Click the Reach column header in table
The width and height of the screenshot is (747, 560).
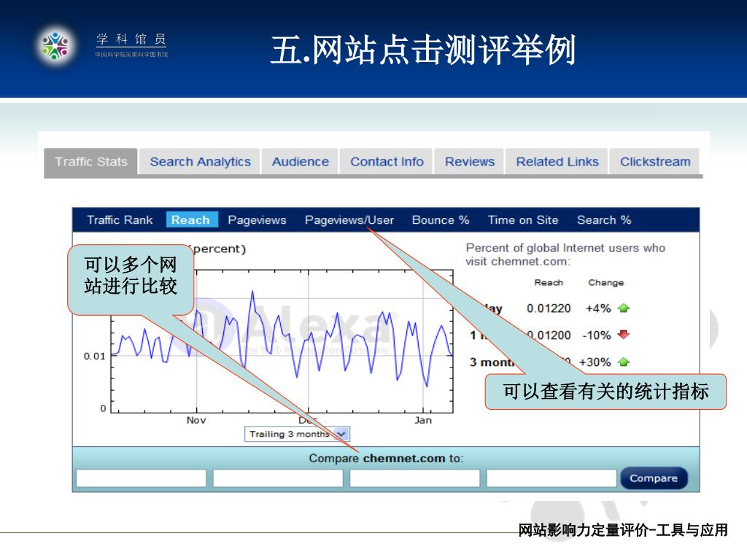point(549,282)
